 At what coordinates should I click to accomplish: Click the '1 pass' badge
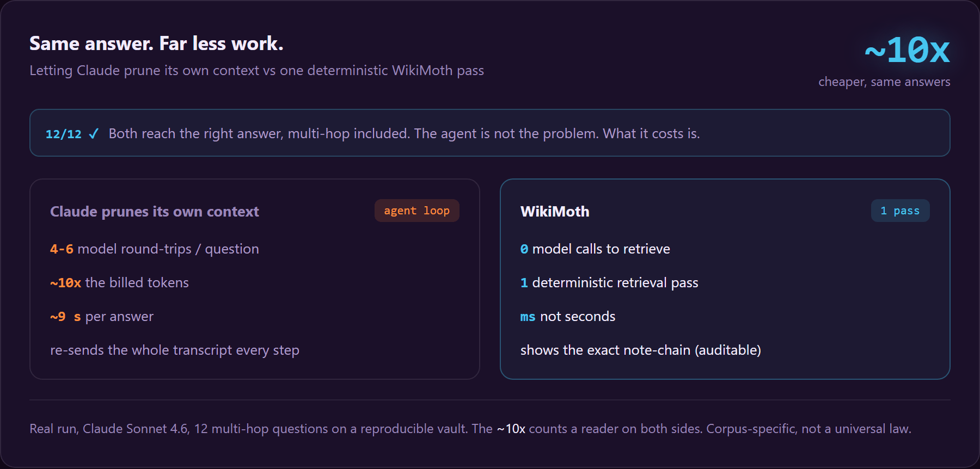(901, 211)
